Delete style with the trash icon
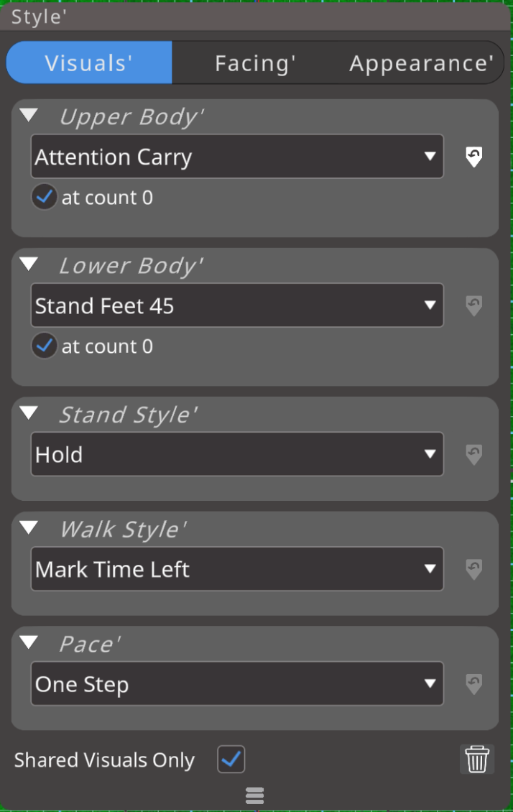The width and height of the screenshot is (513, 812). click(x=477, y=759)
